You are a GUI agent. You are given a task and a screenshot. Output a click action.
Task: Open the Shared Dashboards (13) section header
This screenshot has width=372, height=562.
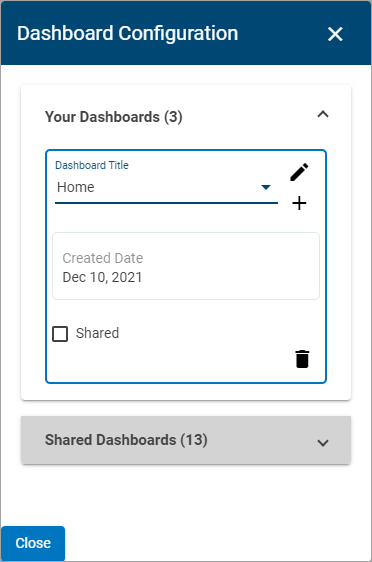(126, 440)
